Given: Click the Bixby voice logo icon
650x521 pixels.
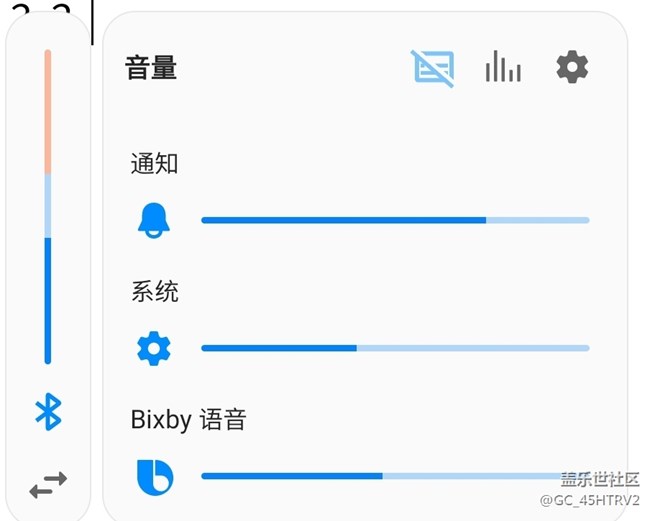Looking at the screenshot, I should (154, 476).
